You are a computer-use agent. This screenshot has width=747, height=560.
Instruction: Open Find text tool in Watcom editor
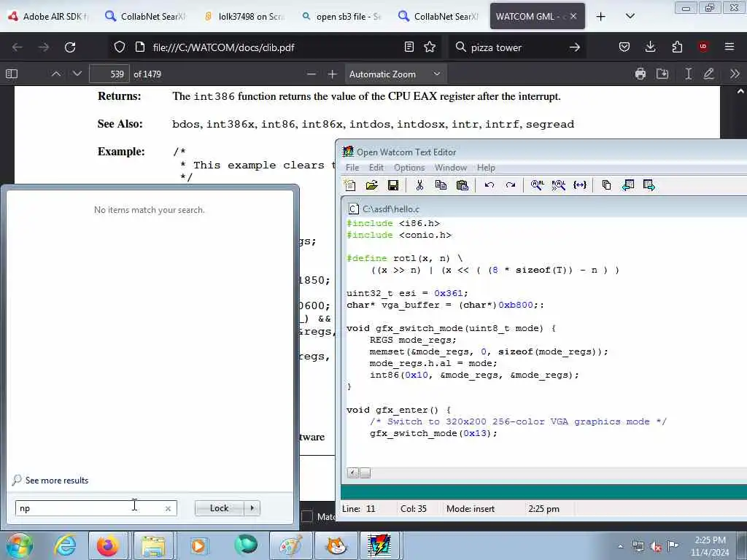(x=538, y=185)
